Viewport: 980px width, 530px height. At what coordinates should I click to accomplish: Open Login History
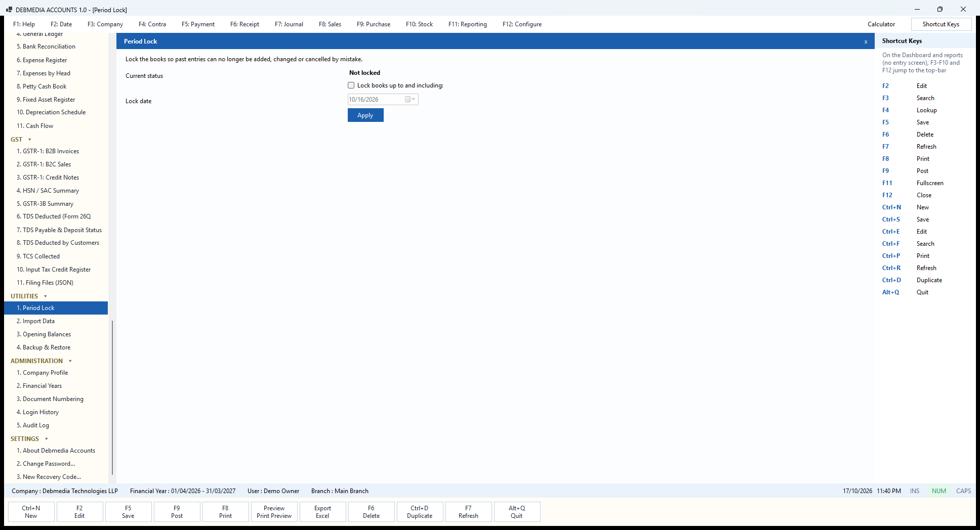(x=56, y=412)
